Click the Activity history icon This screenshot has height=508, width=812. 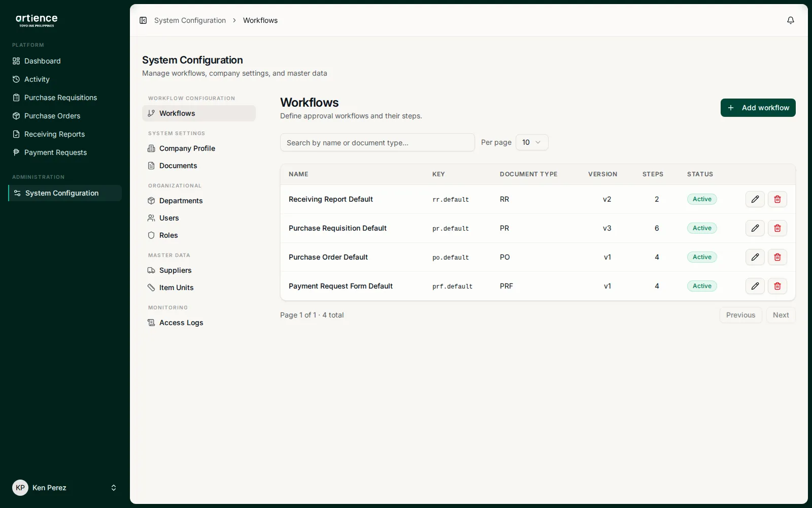[x=16, y=79]
